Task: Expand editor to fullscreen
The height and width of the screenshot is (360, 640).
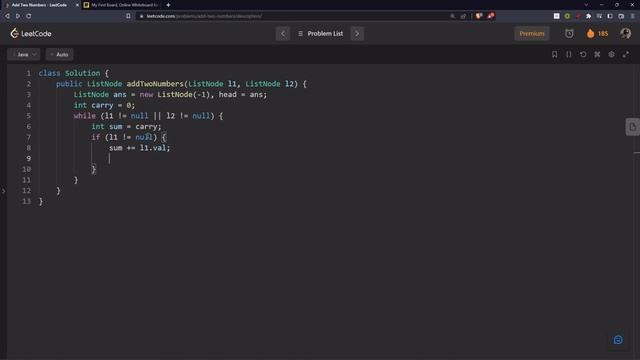Action: pos(626,54)
